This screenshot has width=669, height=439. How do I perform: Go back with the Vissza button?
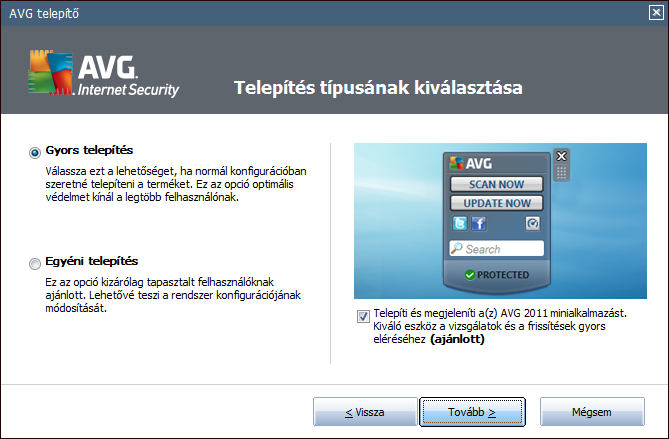(x=365, y=412)
